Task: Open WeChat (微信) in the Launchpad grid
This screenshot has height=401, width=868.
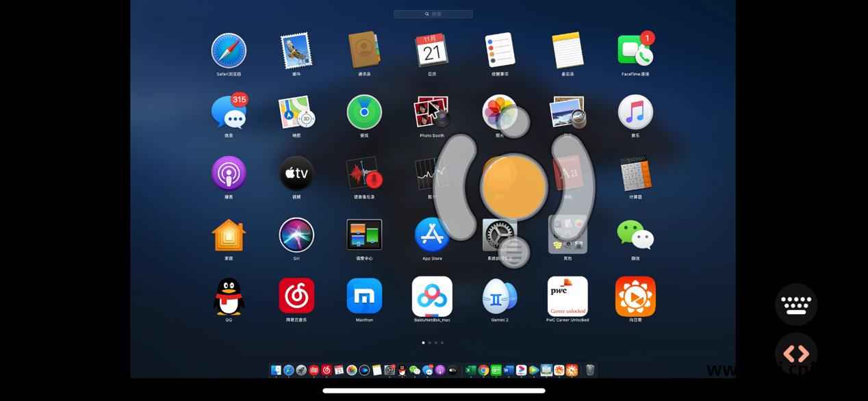Action: [x=635, y=235]
